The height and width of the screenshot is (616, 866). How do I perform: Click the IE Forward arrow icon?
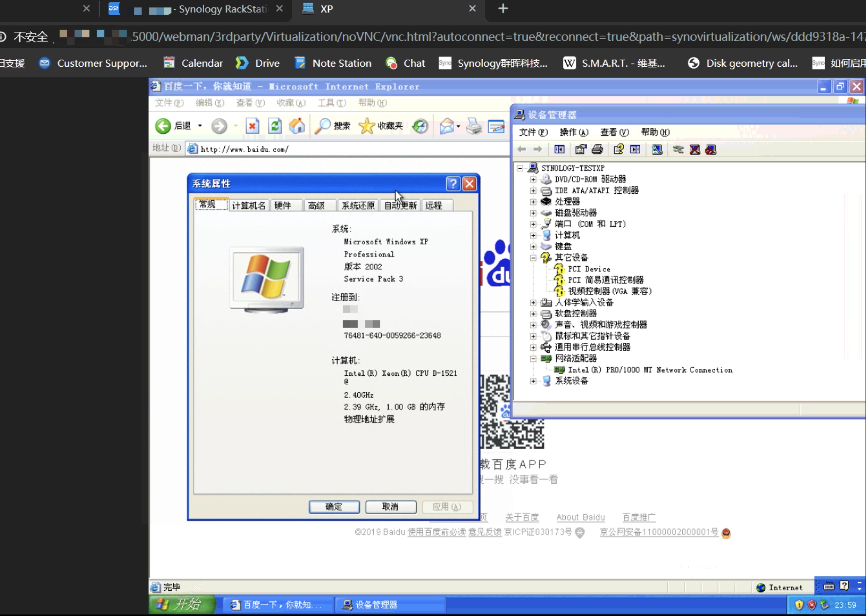pos(219,126)
